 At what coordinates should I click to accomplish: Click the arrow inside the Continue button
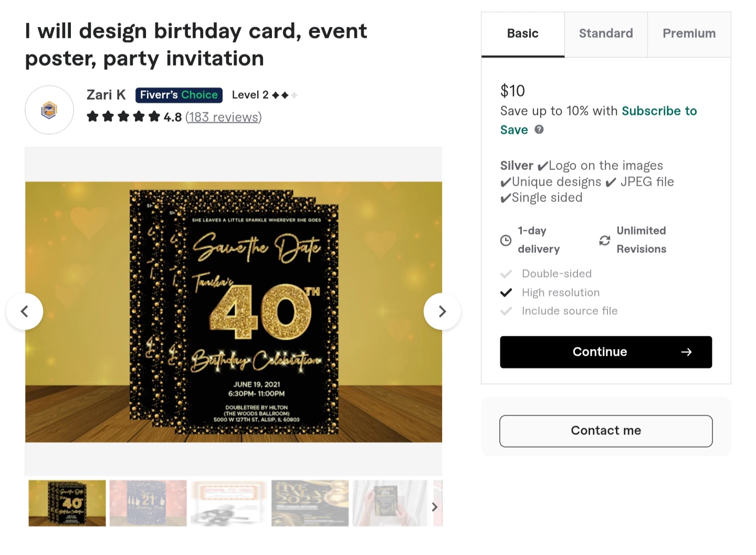tap(687, 352)
